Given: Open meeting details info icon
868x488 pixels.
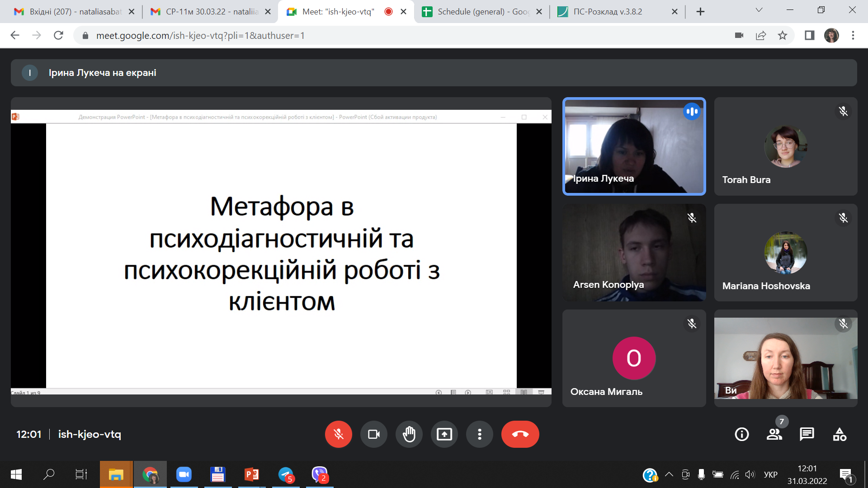Looking at the screenshot, I should (x=741, y=434).
